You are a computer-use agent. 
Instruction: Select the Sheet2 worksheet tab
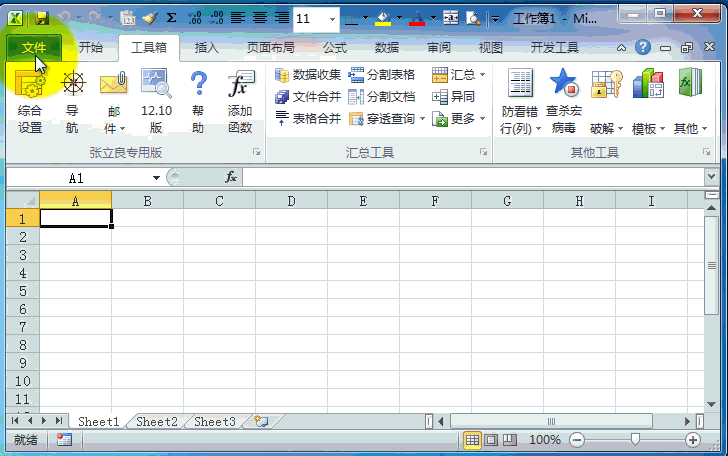pos(156,422)
